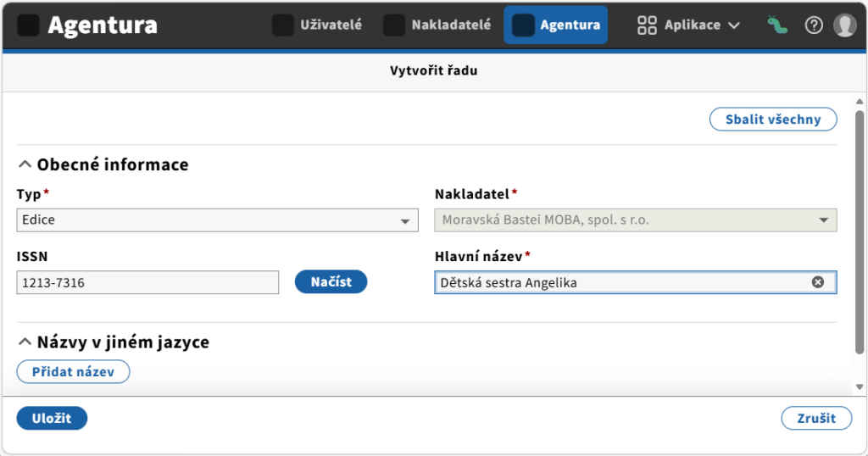Image resolution: width=868 pixels, height=456 pixels.
Task: Open the help question mark icon
Action: (814, 25)
